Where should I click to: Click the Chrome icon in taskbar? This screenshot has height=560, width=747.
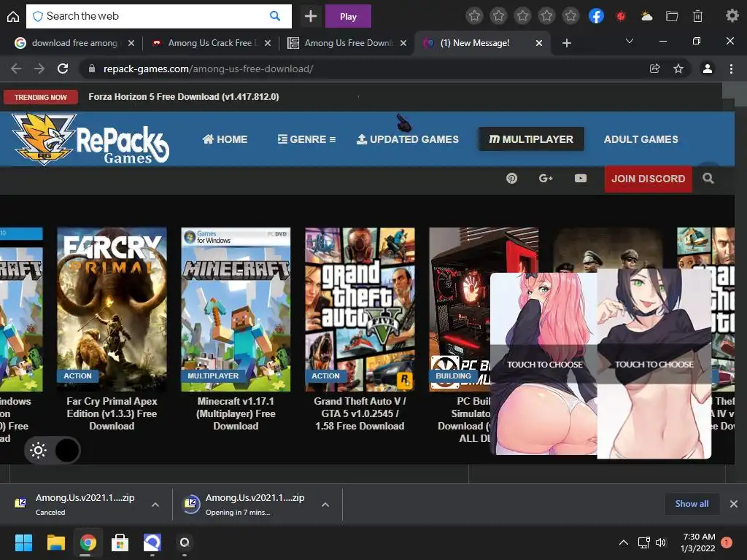pos(88,542)
